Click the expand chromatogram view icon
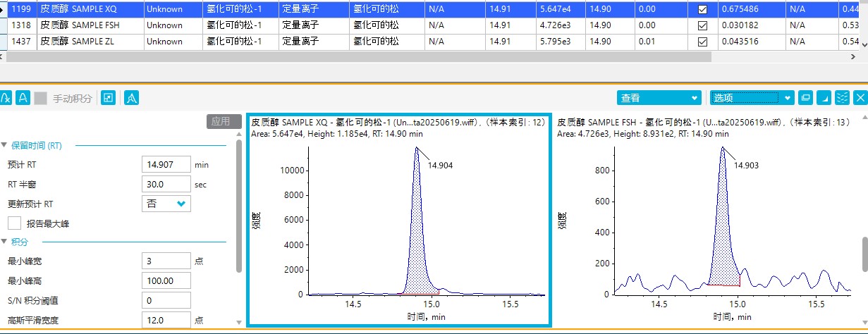The width and height of the screenshot is (868, 334). [x=108, y=98]
